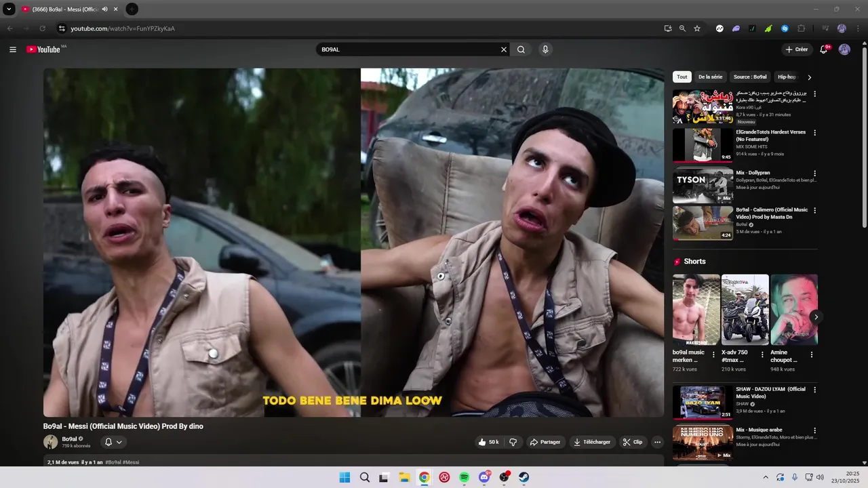Open the zoom magnifier in address bar
This screenshot has width=868, height=488.
(682, 28)
